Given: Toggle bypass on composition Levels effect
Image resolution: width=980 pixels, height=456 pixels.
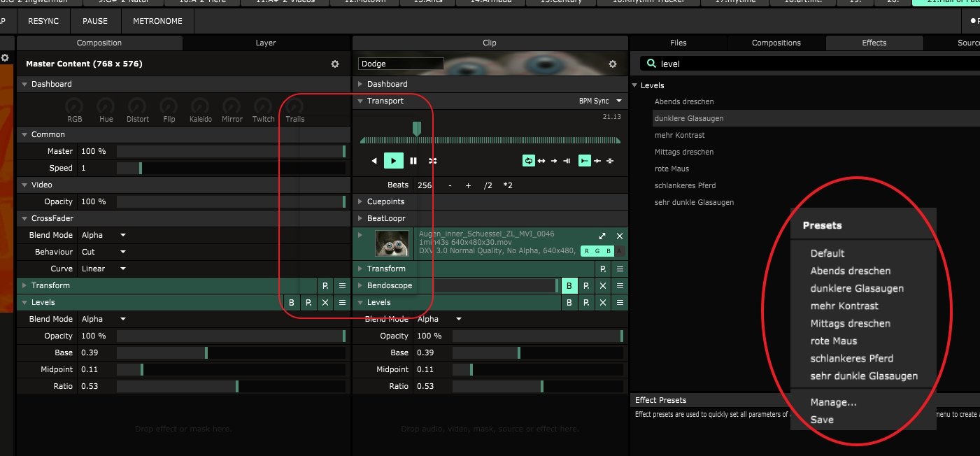Looking at the screenshot, I should [x=292, y=303].
